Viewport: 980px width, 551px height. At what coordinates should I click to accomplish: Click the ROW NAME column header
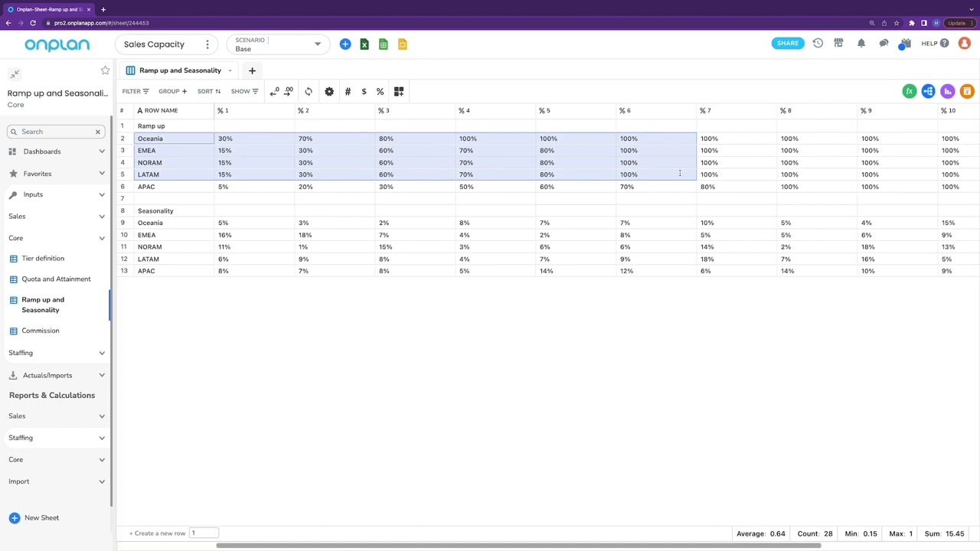point(174,111)
